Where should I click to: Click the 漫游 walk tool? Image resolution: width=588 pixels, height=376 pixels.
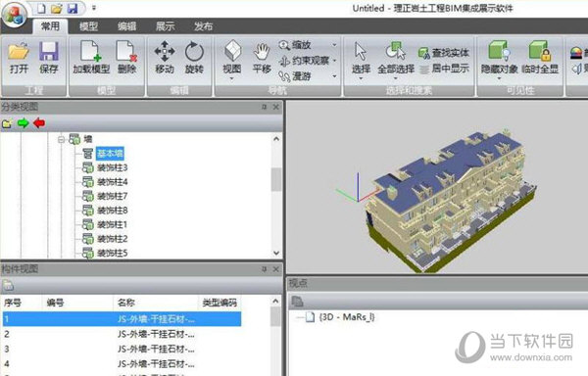(x=295, y=76)
